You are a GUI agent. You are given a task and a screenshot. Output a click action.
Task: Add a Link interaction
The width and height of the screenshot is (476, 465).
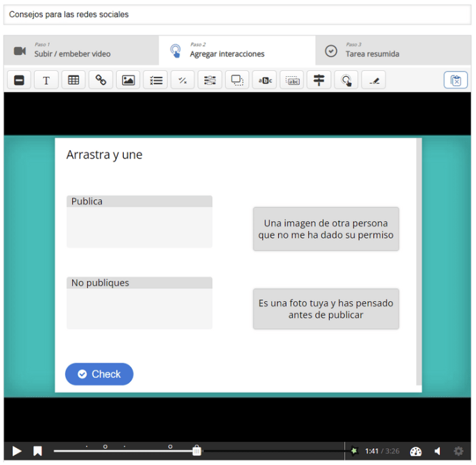[x=101, y=80]
